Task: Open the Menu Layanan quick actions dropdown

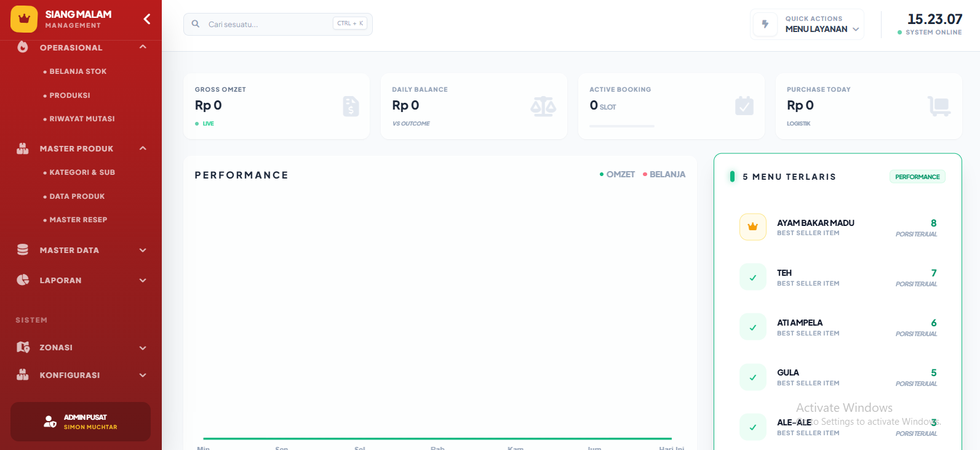Action: tap(807, 24)
